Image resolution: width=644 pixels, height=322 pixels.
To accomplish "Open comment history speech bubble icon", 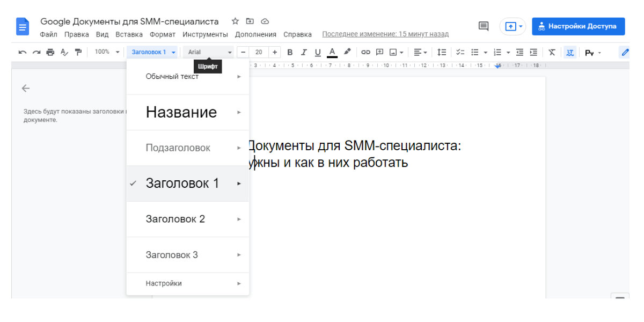I will pyautogui.click(x=484, y=26).
